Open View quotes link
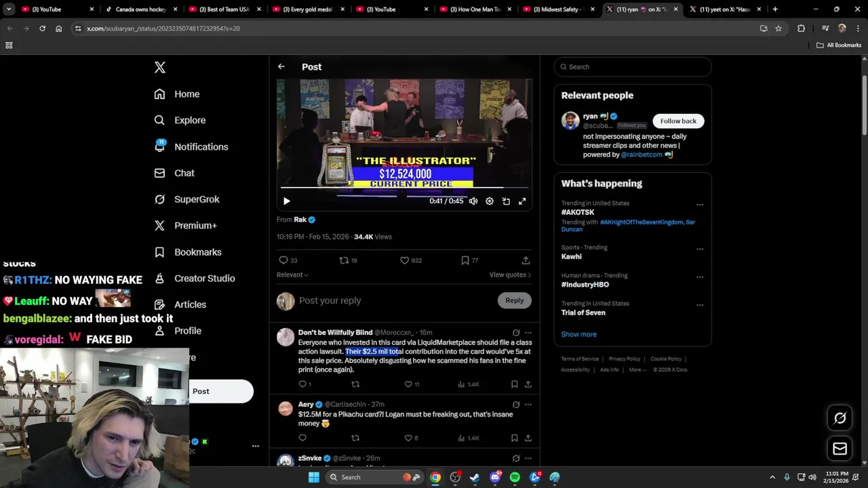Screen dimensions: 868x488 click(x=510, y=274)
